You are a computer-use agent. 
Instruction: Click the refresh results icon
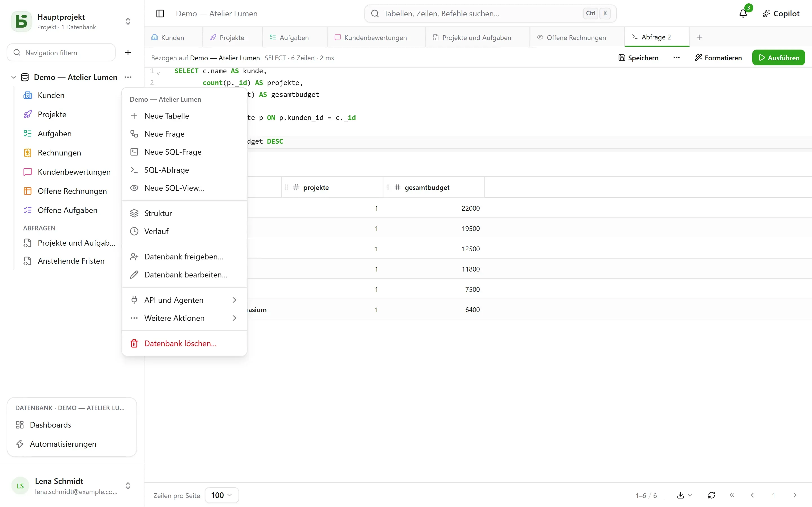click(711, 495)
